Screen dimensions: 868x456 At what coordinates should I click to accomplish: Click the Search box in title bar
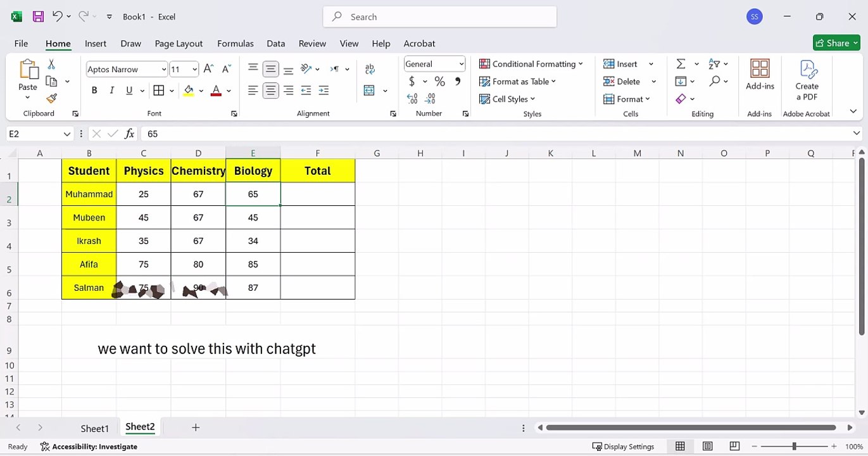click(440, 16)
